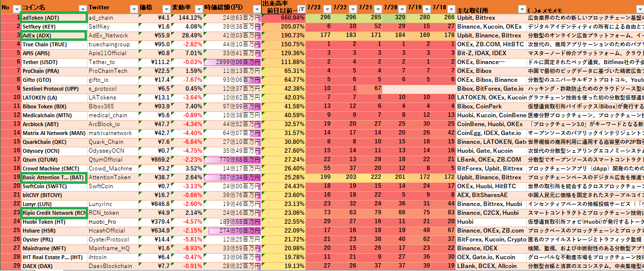Open the No column filter dropdown
The width and height of the screenshot is (644, 271).
pos(16,9)
